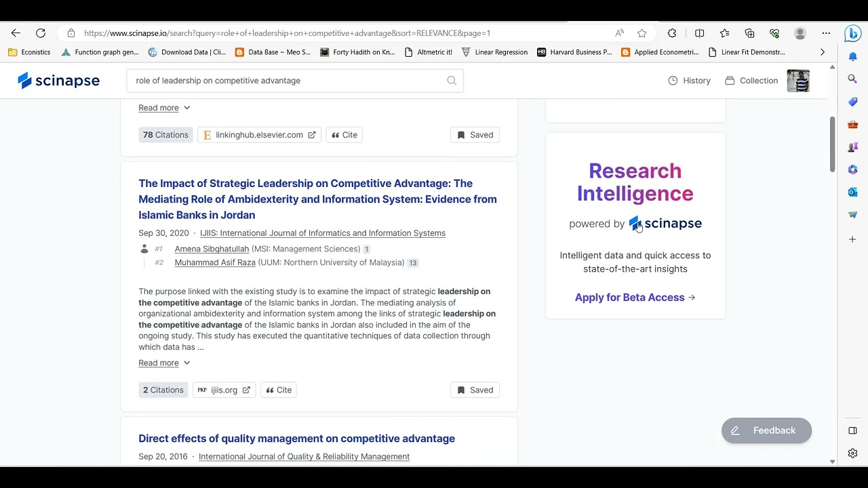Click 2 Citations badge
Screen dimensions: 868x488
(163, 390)
